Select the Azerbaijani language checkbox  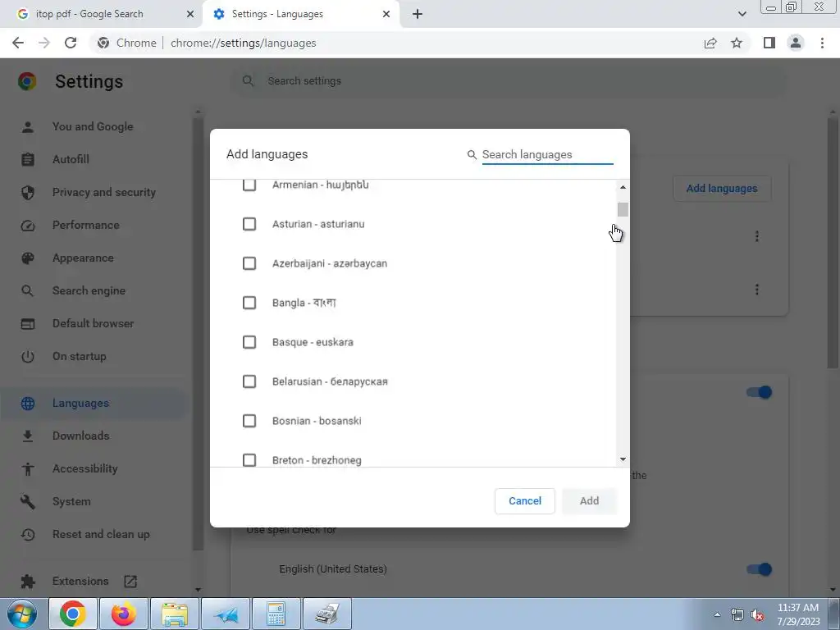tap(249, 263)
